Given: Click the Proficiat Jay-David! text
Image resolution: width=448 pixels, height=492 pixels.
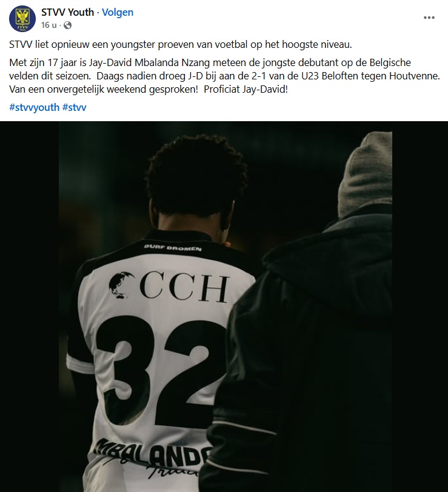Looking at the screenshot, I should pos(246,90).
